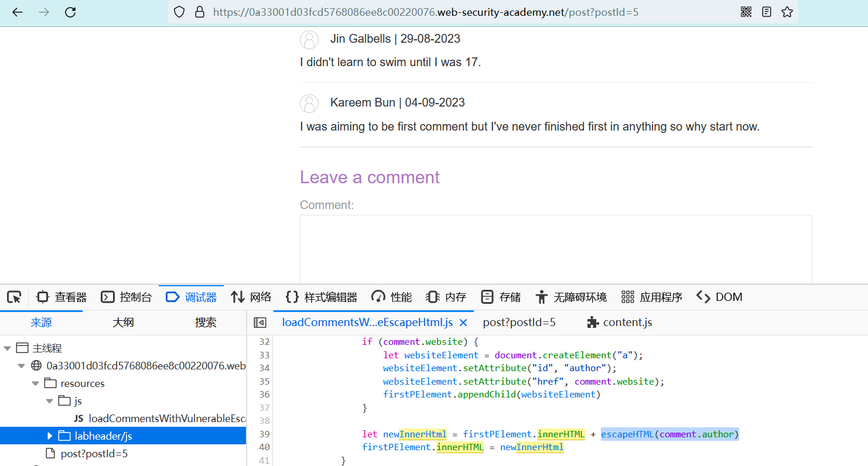Open the 网络 network tab
This screenshot has width=868, height=466.
point(251,297)
